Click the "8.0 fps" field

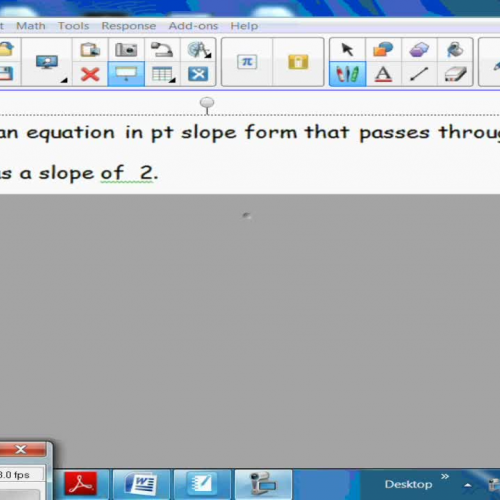[21, 475]
